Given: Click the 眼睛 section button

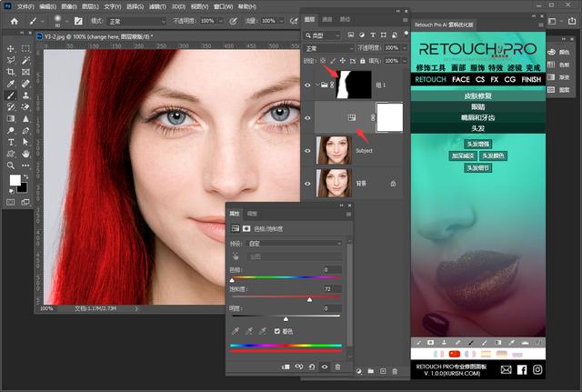Looking at the screenshot, I should (x=477, y=107).
